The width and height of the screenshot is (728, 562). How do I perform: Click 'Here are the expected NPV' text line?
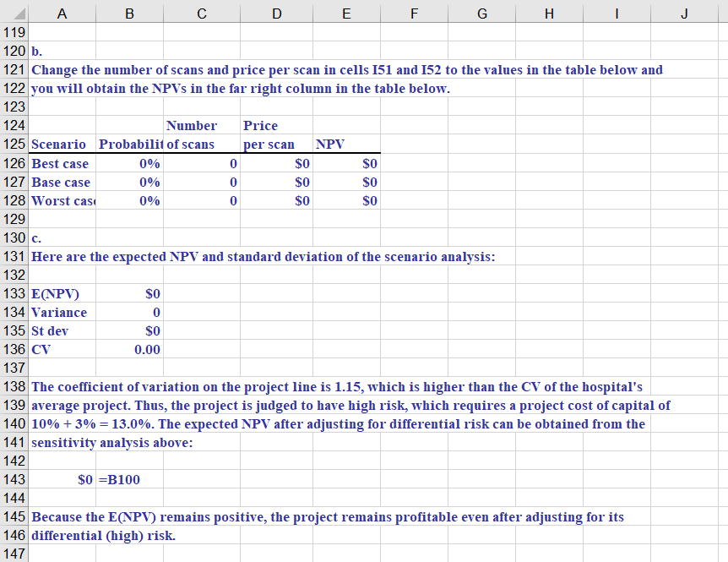click(263, 256)
